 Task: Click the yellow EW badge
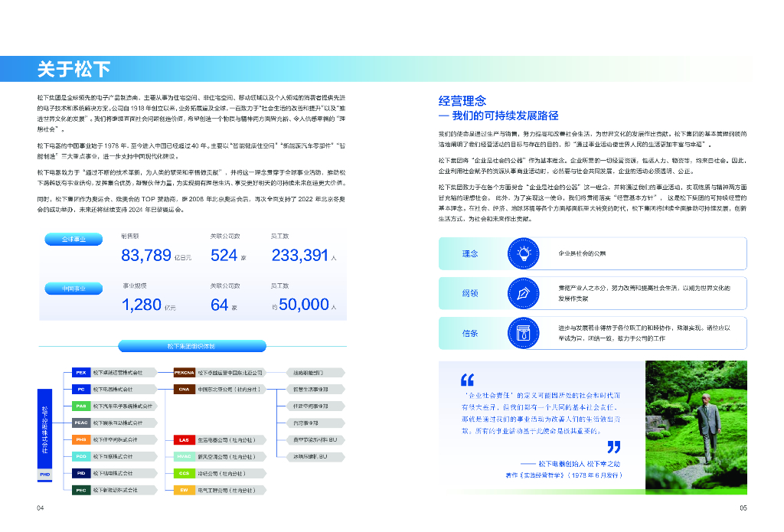click(184, 490)
